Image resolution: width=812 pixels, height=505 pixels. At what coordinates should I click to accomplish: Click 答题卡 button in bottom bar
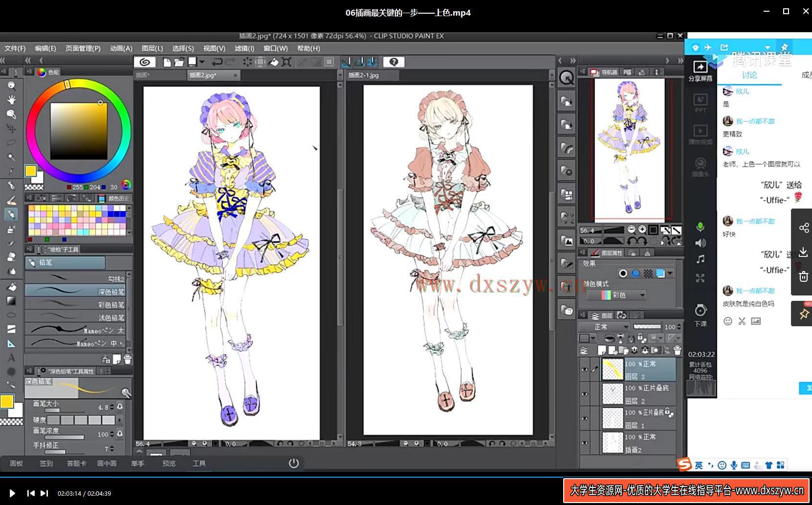pos(76,463)
